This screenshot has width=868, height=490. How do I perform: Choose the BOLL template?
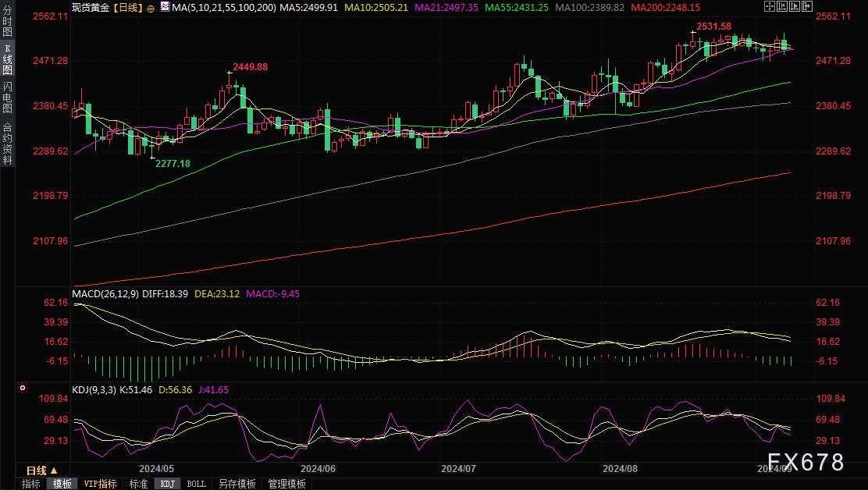197,484
